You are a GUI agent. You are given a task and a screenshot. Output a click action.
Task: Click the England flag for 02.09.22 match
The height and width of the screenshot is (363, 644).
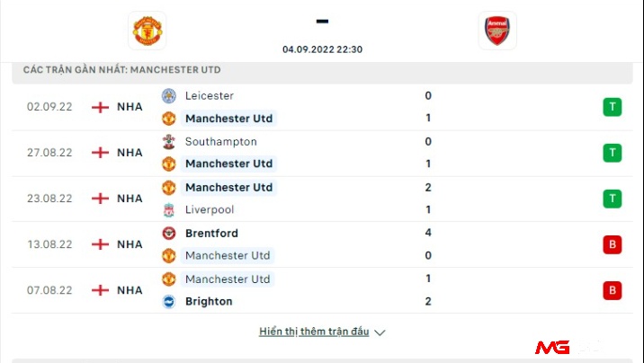100,107
